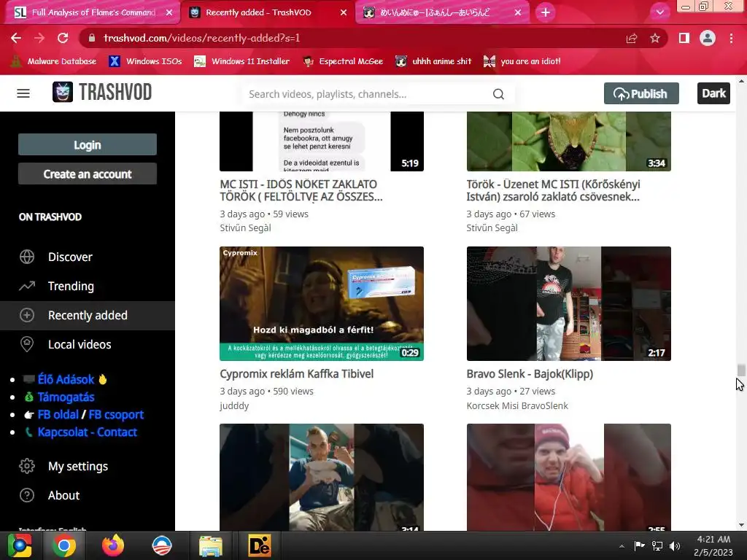Play thumbnail of man in red jacket
The height and width of the screenshot is (560, 747).
[x=568, y=477]
